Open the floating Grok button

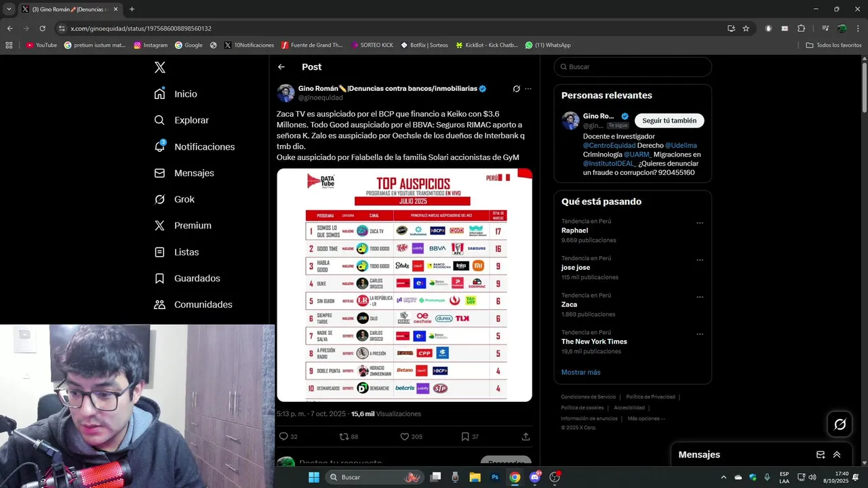coord(840,424)
